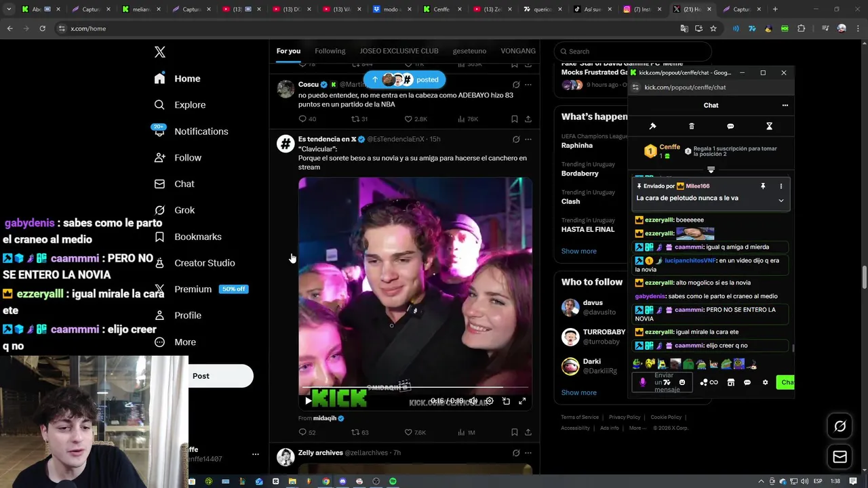Open Bookmarks in the X sidebar
Viewport: 868px width, 488px height.
tap(188, 237)
